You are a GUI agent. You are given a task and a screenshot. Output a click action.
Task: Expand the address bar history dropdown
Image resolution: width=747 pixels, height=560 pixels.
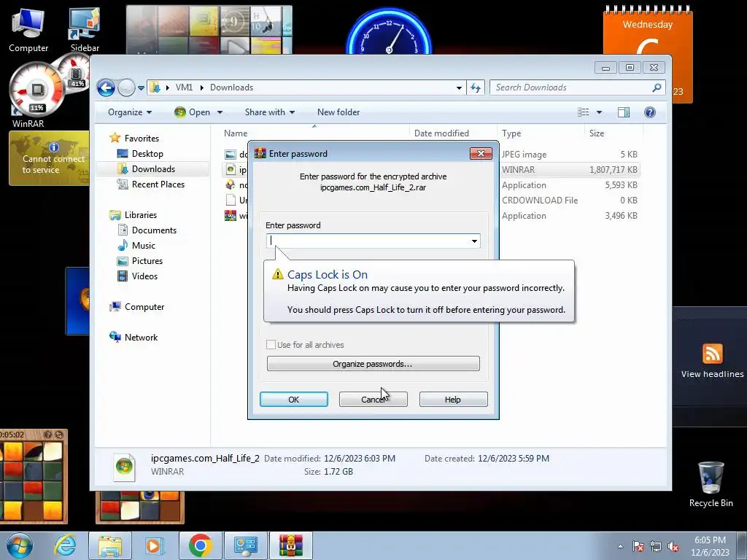tap(459, 87)
